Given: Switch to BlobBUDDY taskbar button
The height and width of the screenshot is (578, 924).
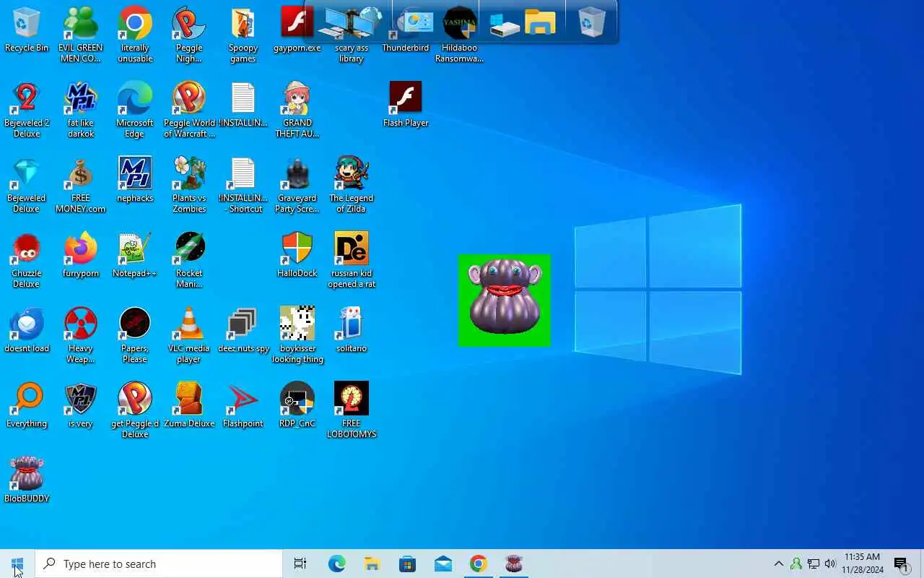Looking at the screenshot, I should [x=514, y=564].
